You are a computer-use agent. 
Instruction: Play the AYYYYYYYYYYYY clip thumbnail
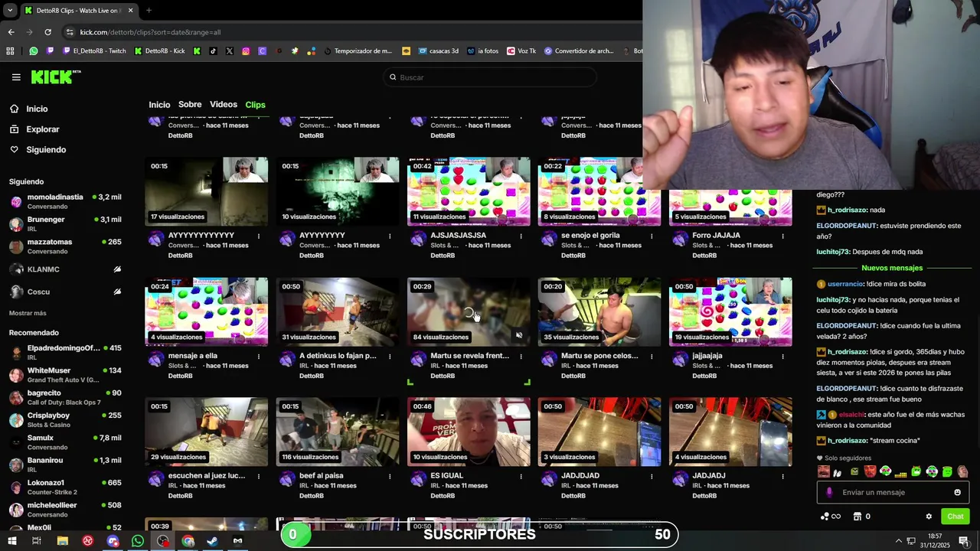coord(207,191)
